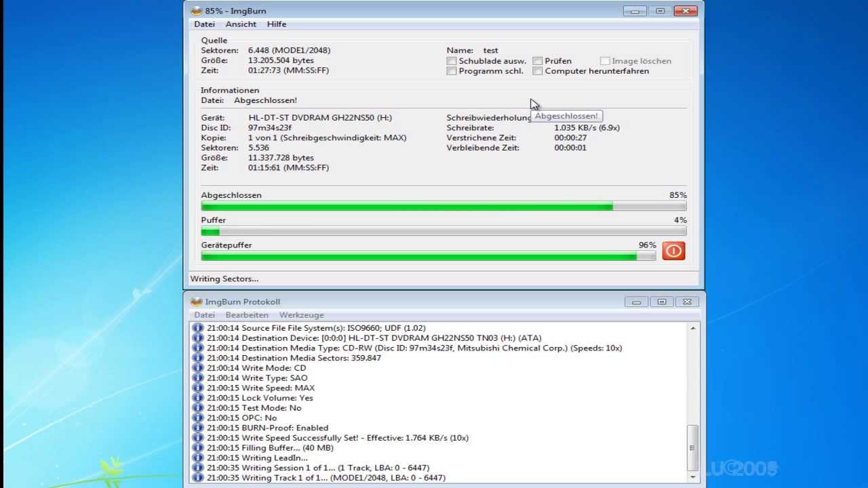Click the Gerätepuffer progress bar
The height and width of the screenshot is (488, 868).
click(x=429, y=256)
